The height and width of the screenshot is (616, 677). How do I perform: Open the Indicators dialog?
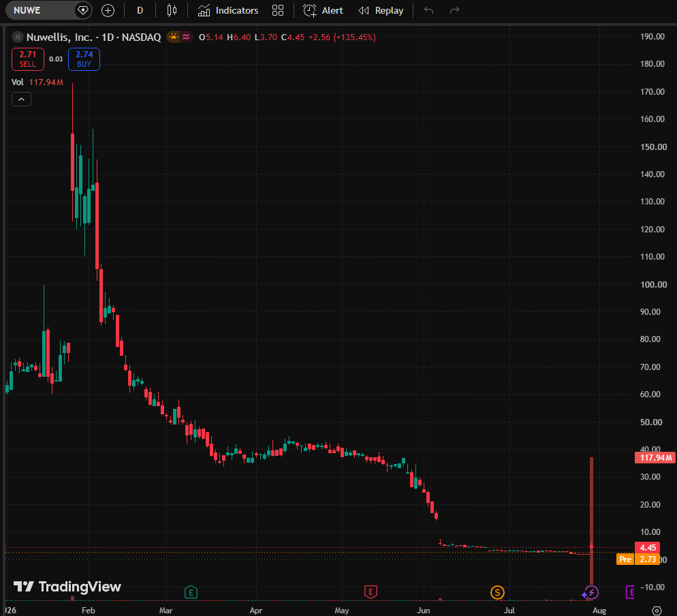pyautogui.click(x=228, y=10)
